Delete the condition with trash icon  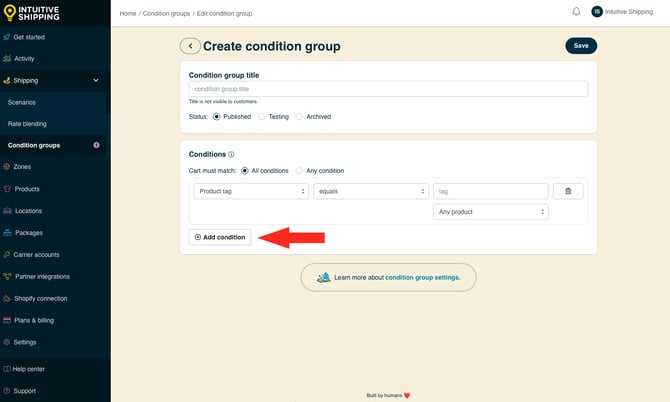(568, 191)
